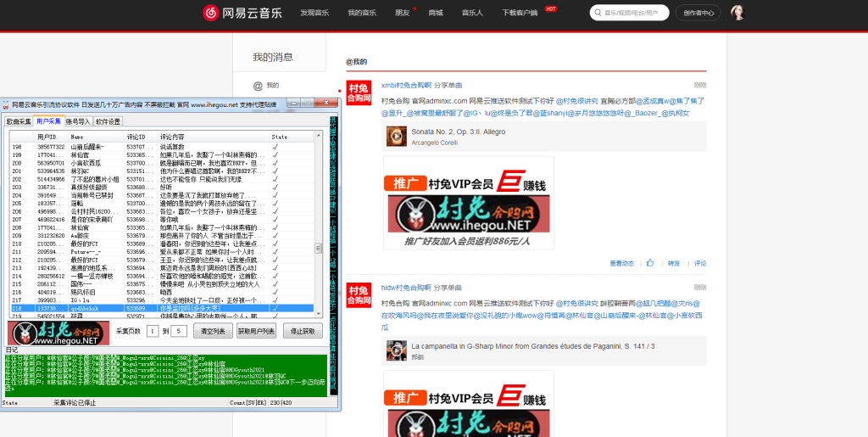This screenshot has width=868, height=437.
Task: Click the HOT badge near 下载客户端
Action: click(x=550, y=8)
